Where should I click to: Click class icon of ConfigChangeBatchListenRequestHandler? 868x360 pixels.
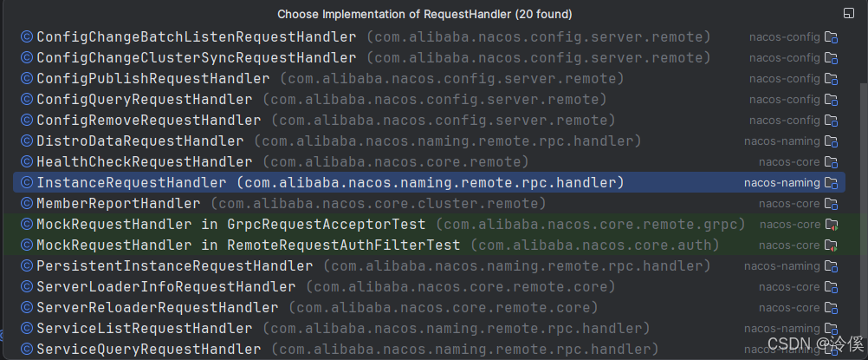pyautogui.click(x=27, y=37)
